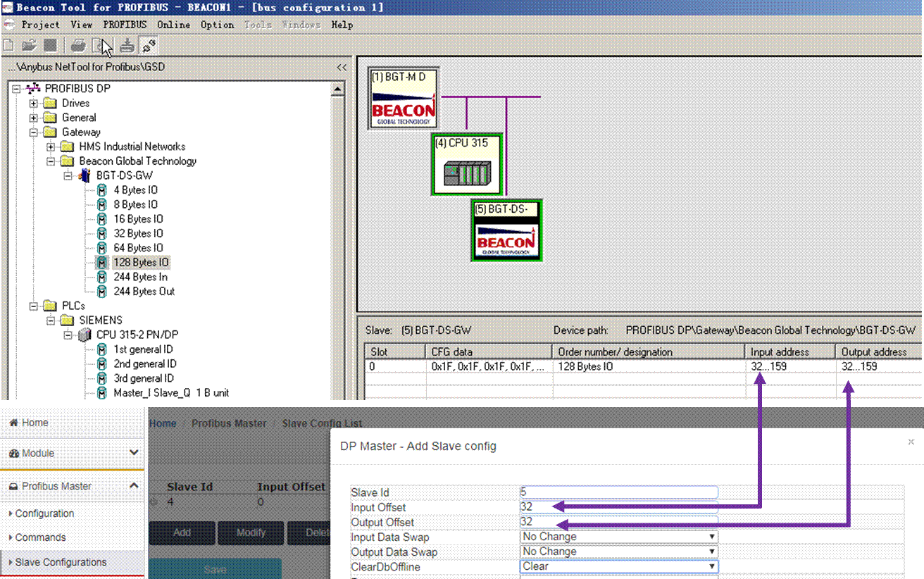Collapse GSD panel with double chevron

(x=342, y=67)
